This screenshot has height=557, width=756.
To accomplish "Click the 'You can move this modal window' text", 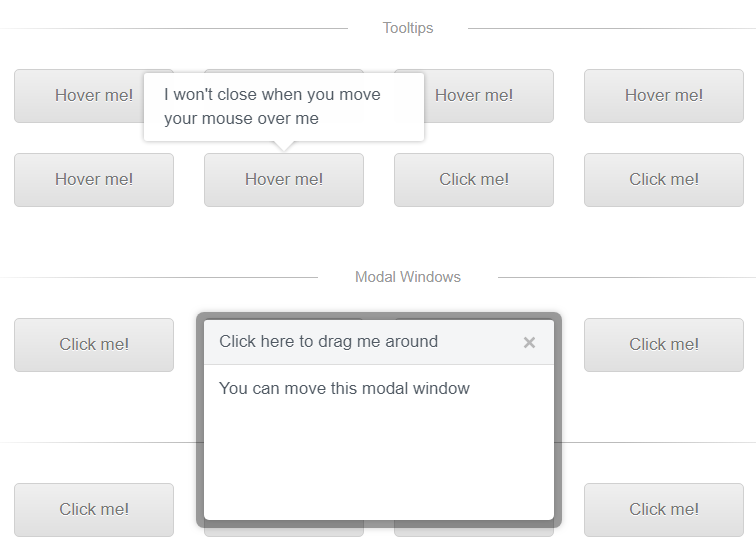I will (344, 388).
